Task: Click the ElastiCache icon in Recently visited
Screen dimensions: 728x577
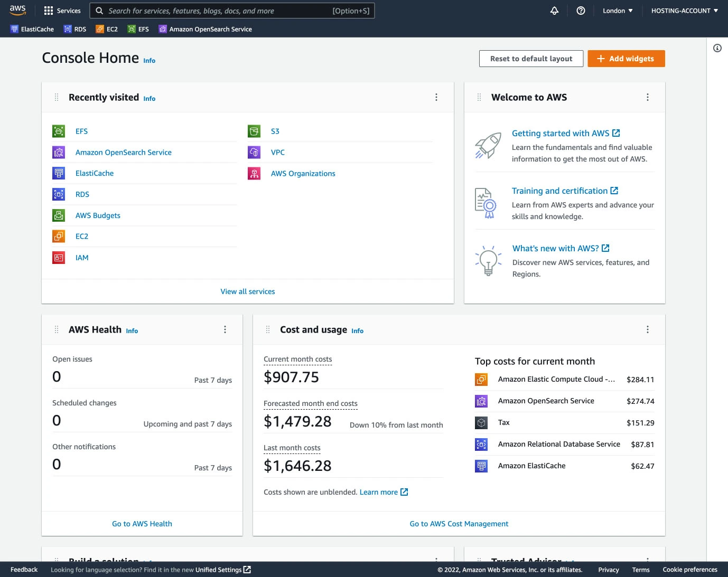Action: point(59,173)
